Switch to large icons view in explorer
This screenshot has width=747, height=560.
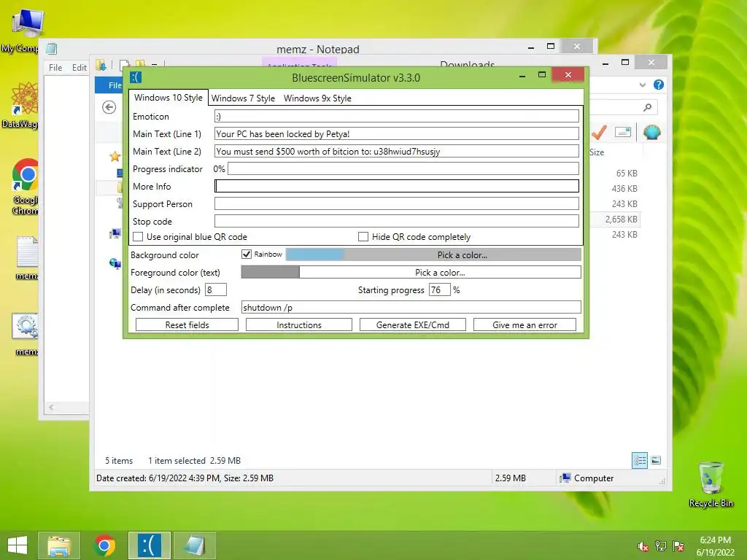pos(656,460)
